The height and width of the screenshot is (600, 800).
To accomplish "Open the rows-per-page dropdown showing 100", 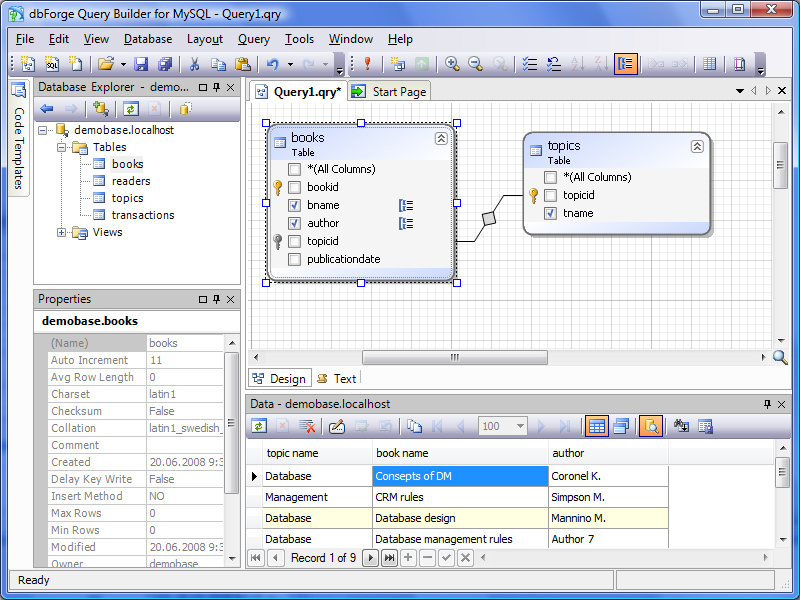I will [520, 426].
